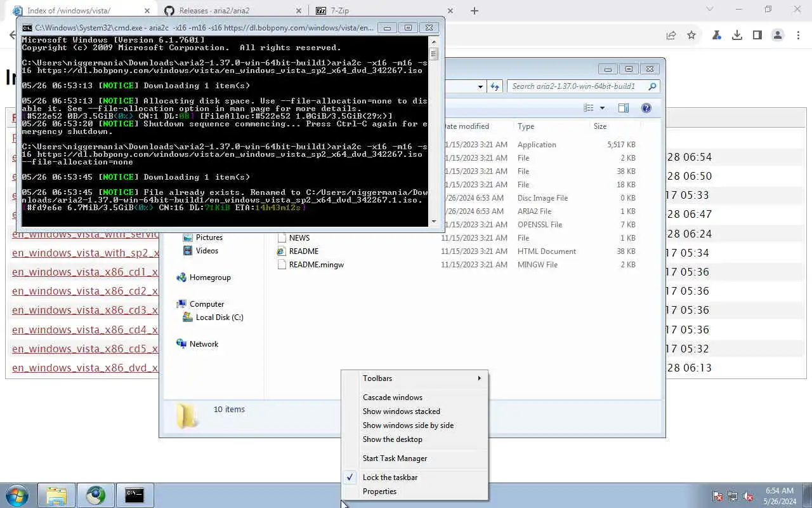
Task: Expand the Toolbars submenu
Action: tap(415, 378)
